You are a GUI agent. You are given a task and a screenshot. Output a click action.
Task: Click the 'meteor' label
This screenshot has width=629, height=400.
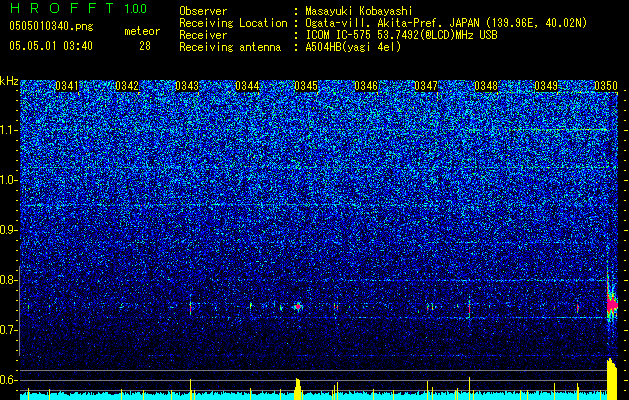point(142,31)
